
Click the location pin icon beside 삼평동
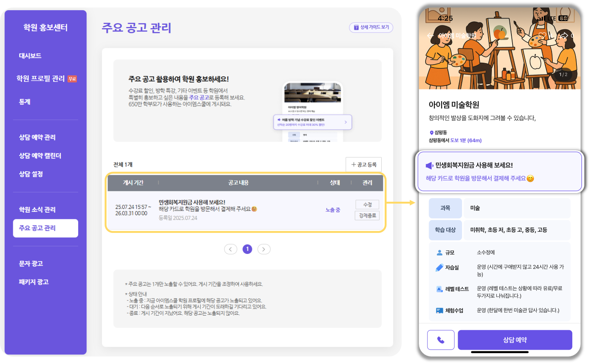(x=431, y=133)
